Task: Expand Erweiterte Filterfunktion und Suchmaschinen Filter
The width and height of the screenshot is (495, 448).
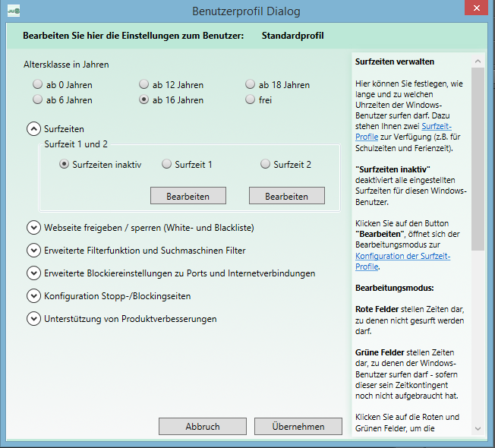Action: tap(33, 250)
